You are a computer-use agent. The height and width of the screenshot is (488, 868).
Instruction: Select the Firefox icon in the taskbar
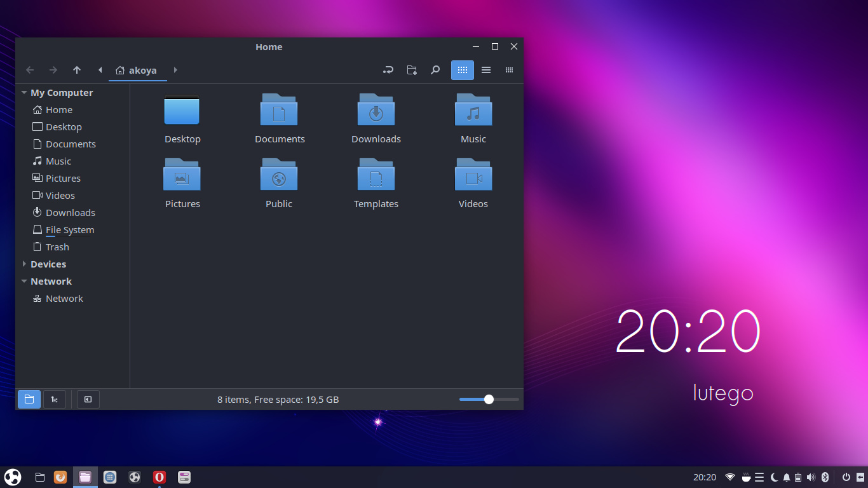[x=60, y=477]
